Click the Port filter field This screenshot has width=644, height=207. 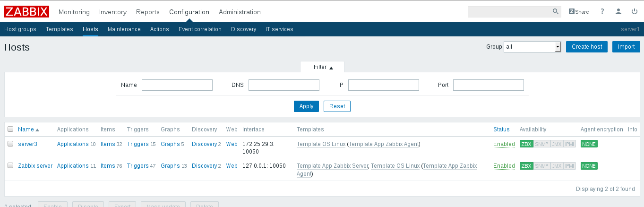click(x=489, y=85)
